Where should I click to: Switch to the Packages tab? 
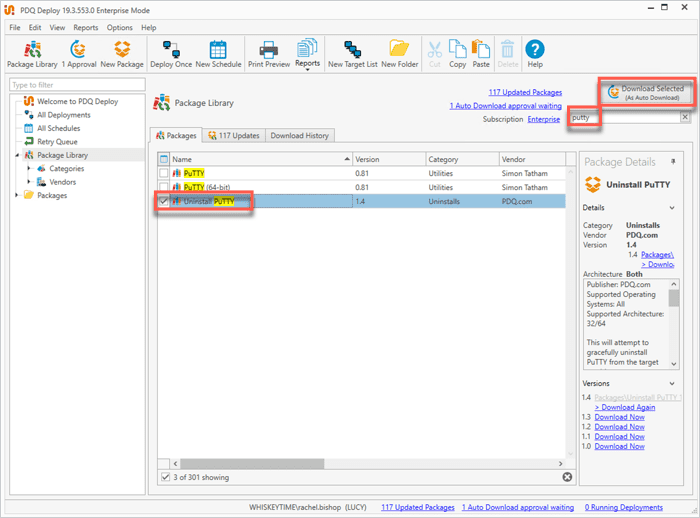(x=176, y=135)
